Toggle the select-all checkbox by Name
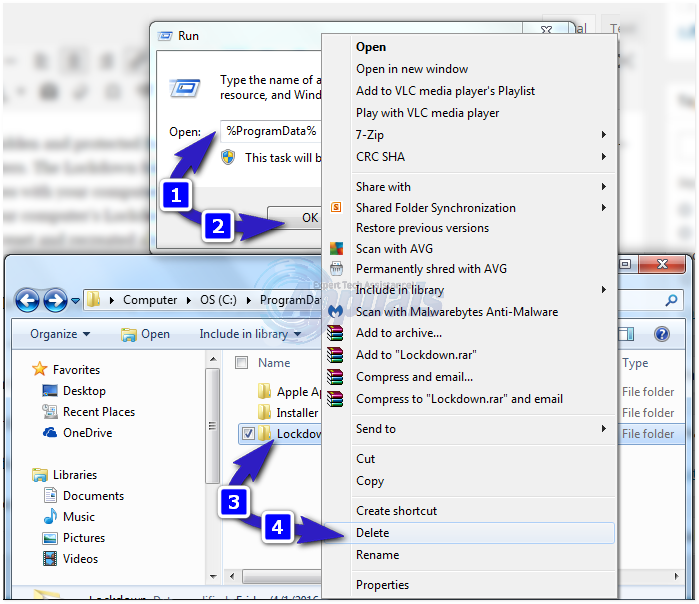The height and width of the screenshot is (604, 699). click(x=241, y=362)
